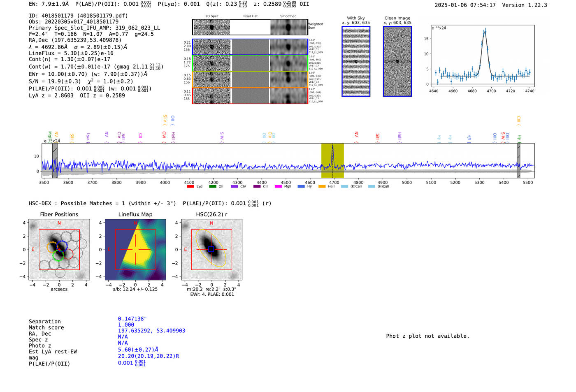Click the blue square marker in HSC image

pyautogui.click(x=211, y=249)
